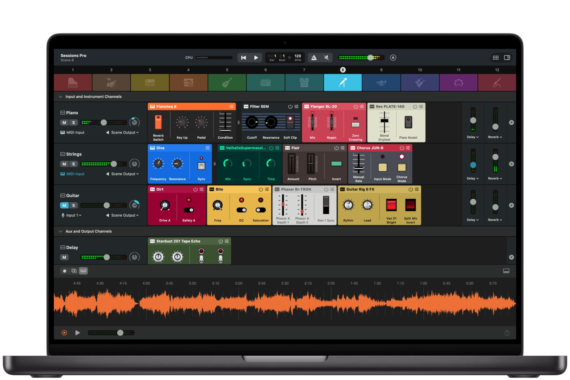This screenshot has width=570, height=380.
Task: Select the green acoustic guitar scene tile
Action: [x=227, y=83]
